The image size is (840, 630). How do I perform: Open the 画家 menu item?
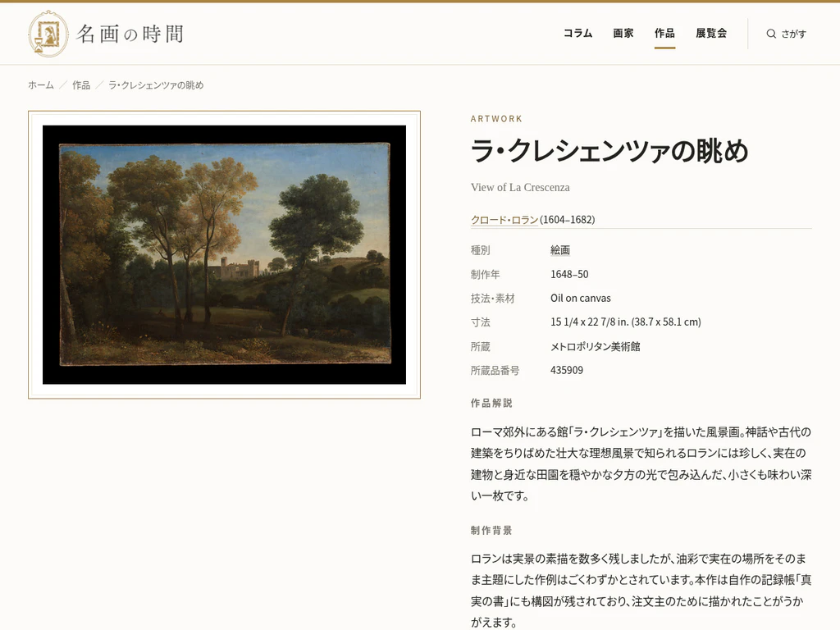click(x=623, y=33)
